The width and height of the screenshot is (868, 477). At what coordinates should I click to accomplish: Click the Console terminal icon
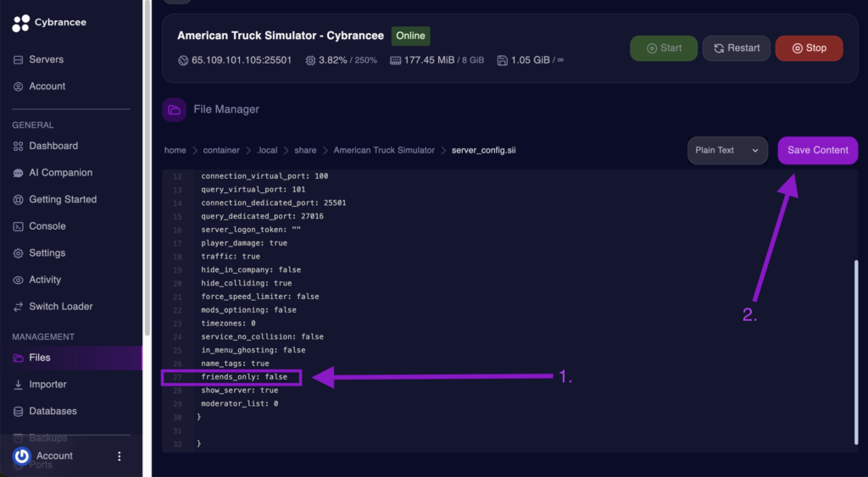point(19,226)
